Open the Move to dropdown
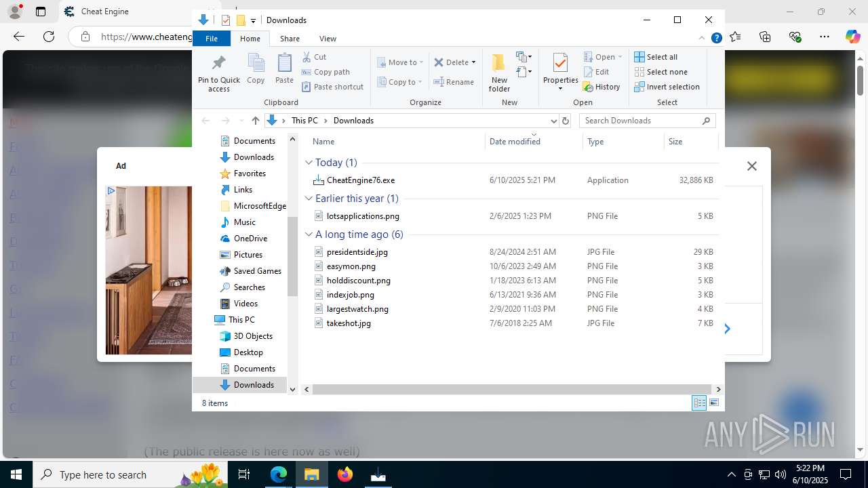 coord(400,62)
